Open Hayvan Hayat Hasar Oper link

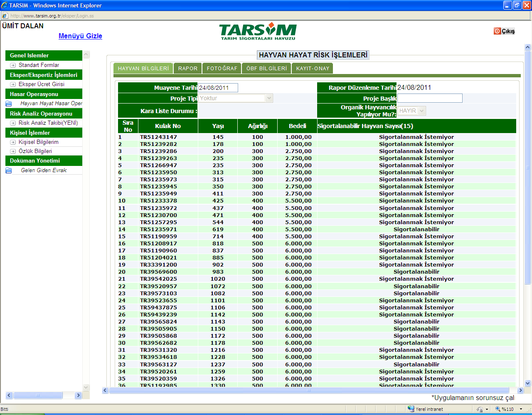pos(51,104)
